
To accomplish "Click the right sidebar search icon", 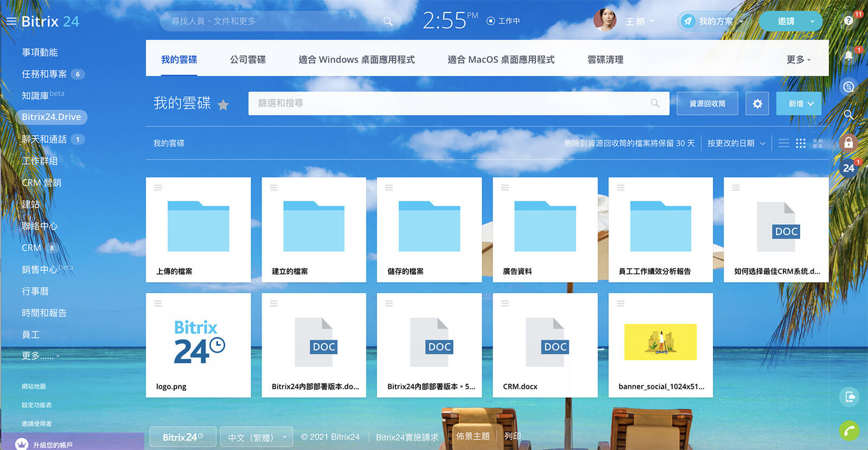I will click(x=849, y=115).
